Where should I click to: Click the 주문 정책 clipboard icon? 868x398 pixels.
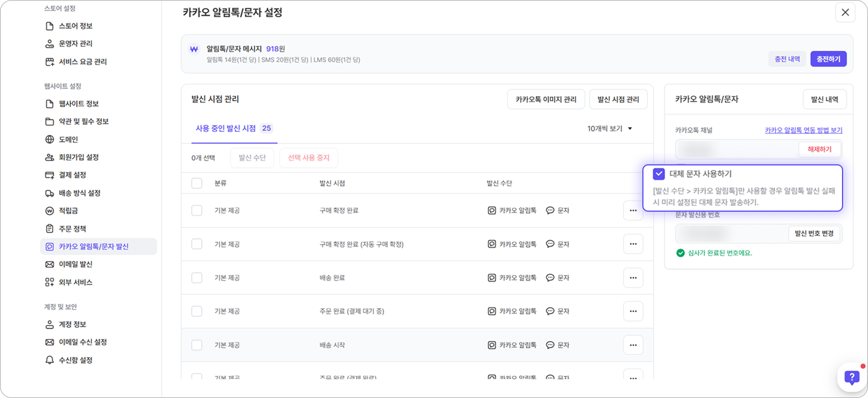(49, 229)
